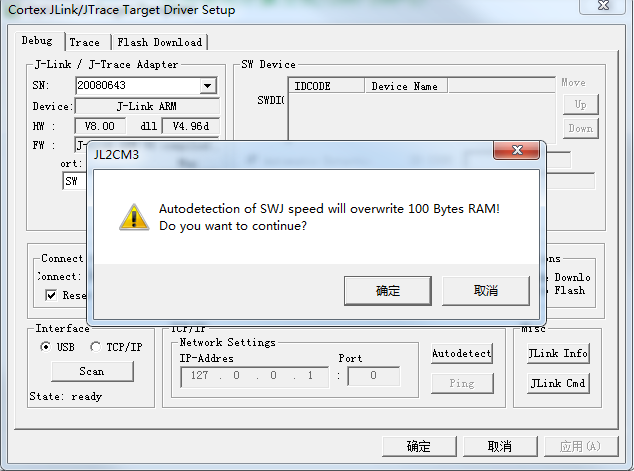This screenshot has width=634, height=471.
Task: Select the IDCODE column header
Action: [326, 86]
